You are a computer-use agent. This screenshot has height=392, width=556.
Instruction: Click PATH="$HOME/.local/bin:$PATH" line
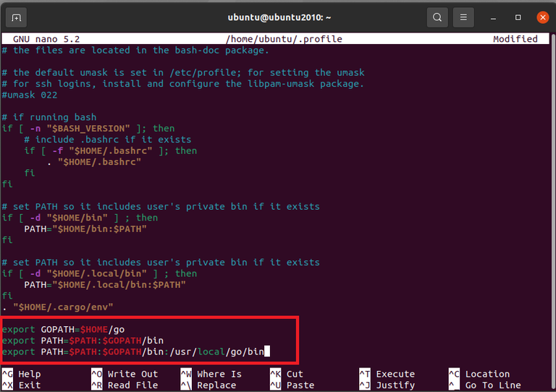[105, 285]
